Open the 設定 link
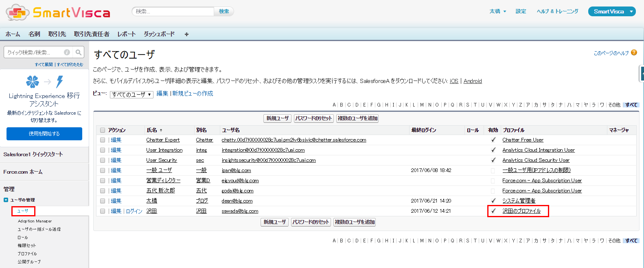The width and height of the screenshot is (644, 268). tap(521, 11)
